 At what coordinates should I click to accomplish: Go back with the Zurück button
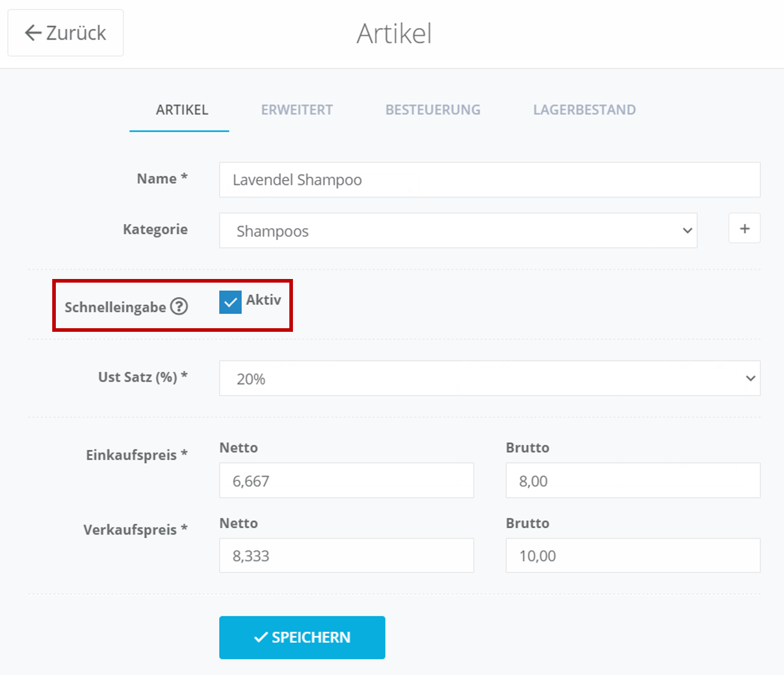65,33
